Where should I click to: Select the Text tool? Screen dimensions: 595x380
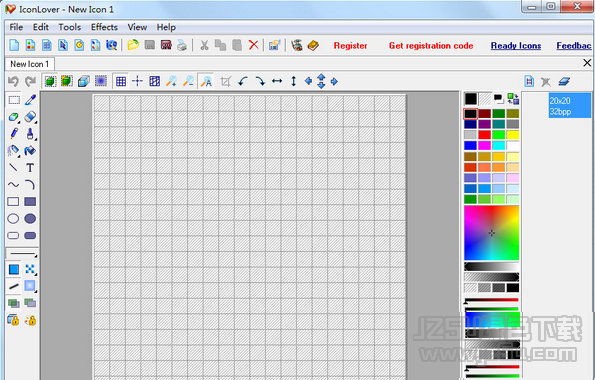[x=30, y=168]
